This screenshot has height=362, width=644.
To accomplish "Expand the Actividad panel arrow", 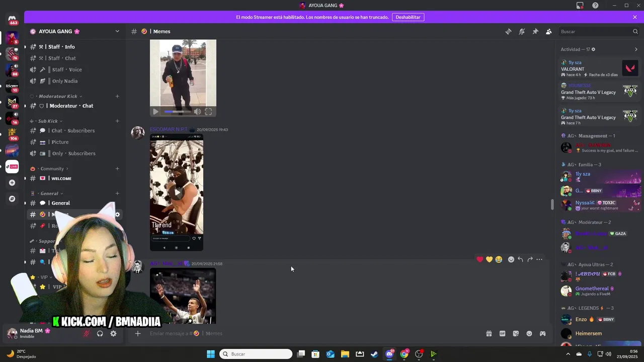I will click(x=636, y=49).
